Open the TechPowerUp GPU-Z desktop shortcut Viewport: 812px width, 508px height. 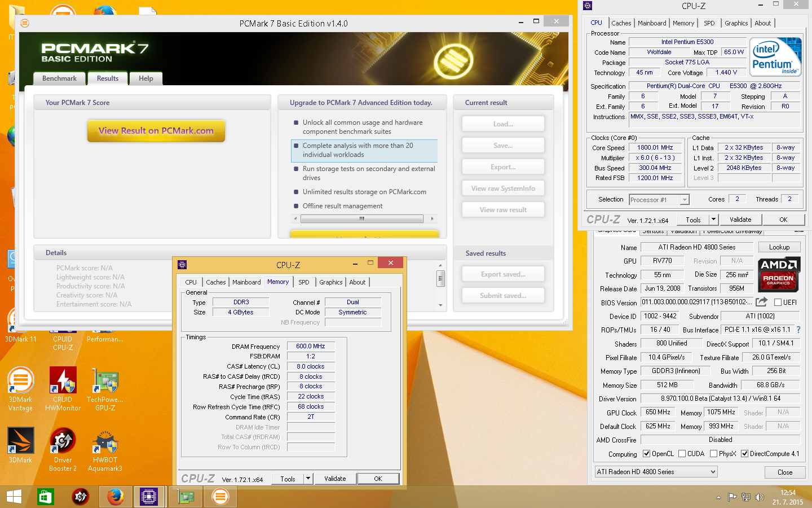[x=105, y=389]
